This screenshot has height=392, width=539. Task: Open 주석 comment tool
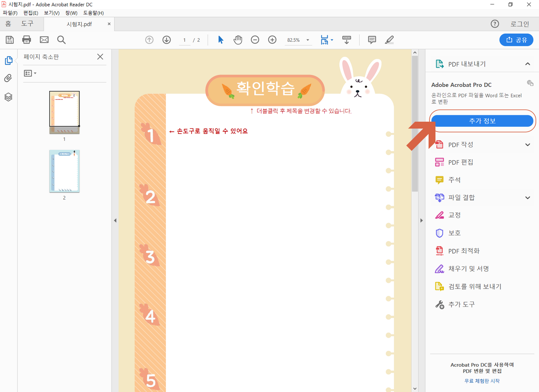click(x=448, y=180)
